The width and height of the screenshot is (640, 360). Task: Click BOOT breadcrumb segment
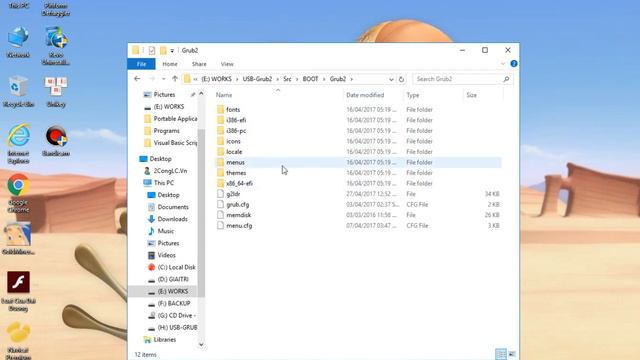pyautogui.click(x=310, y=79)
